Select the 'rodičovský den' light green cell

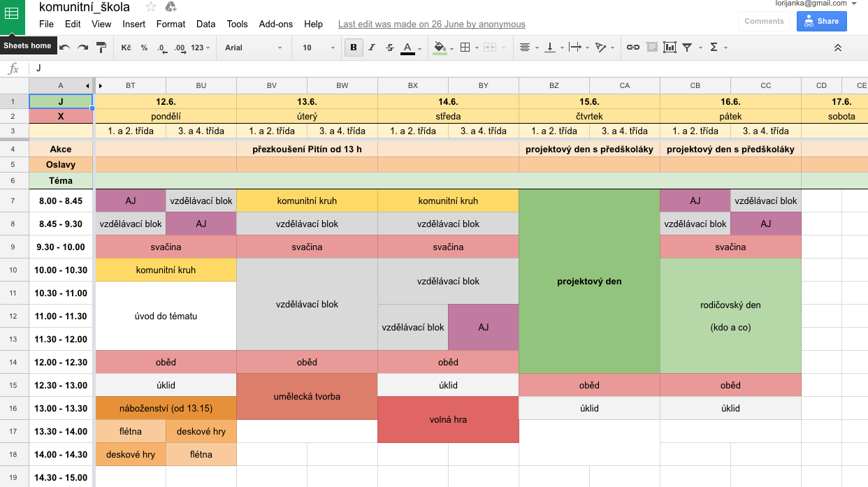[730, 316]
